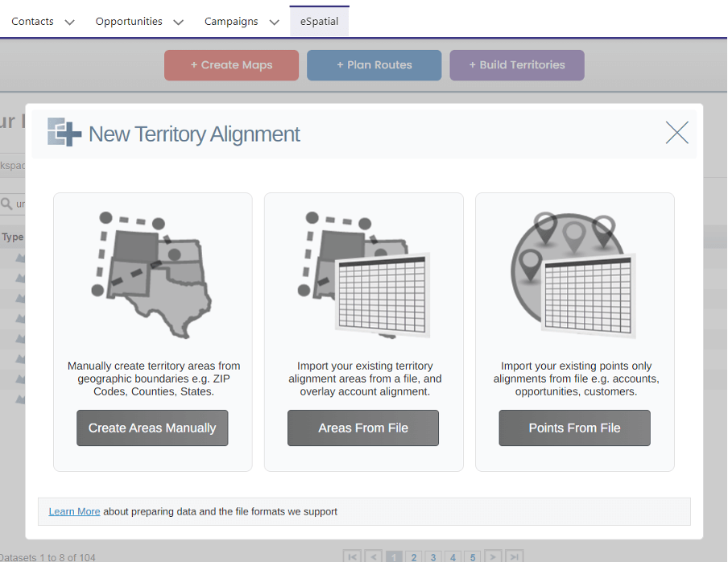
Task: Click the + Plan Routes button
Action: click(374, 65)
